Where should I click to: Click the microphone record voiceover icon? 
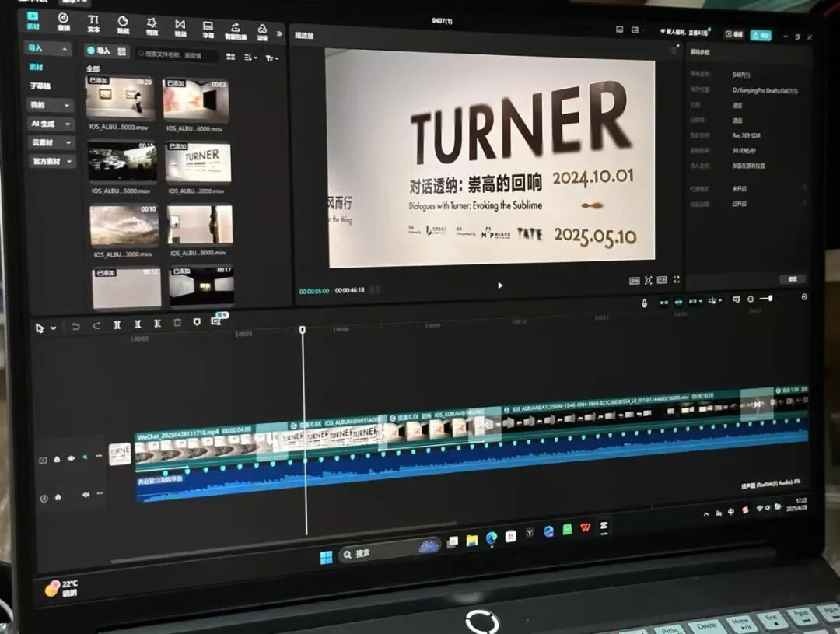pyautogui.click(x=644, y=303)
